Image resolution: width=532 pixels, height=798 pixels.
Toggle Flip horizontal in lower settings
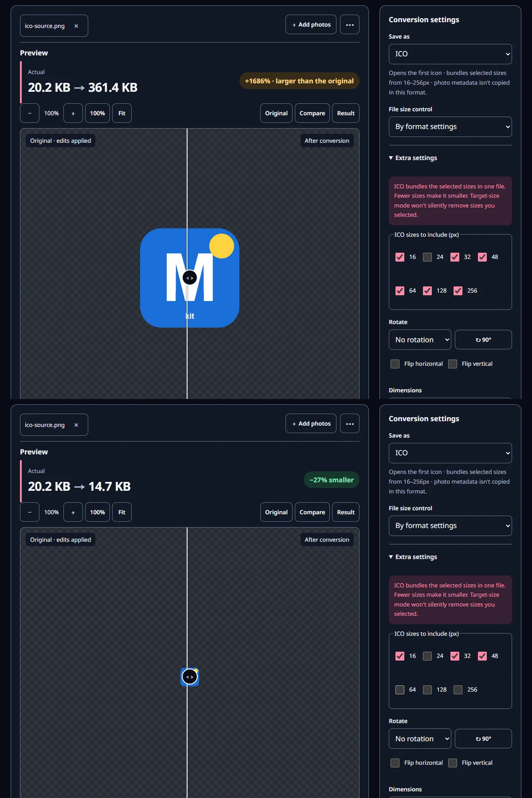tap(395, 763)
